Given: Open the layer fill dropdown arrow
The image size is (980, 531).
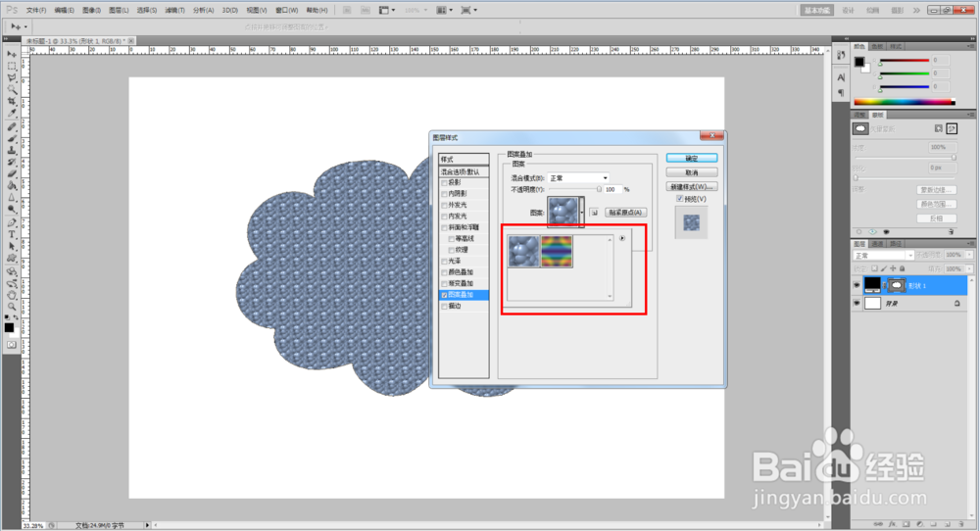Looking at the screenshot, I should click(969, 268).
